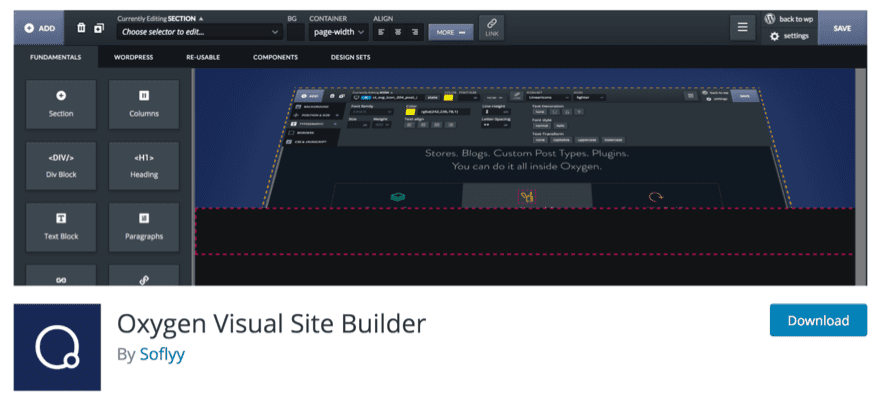The width and height of the screenshot is (880, 411).
Task: Click the MORE button
Action: (x=451, y=32)
